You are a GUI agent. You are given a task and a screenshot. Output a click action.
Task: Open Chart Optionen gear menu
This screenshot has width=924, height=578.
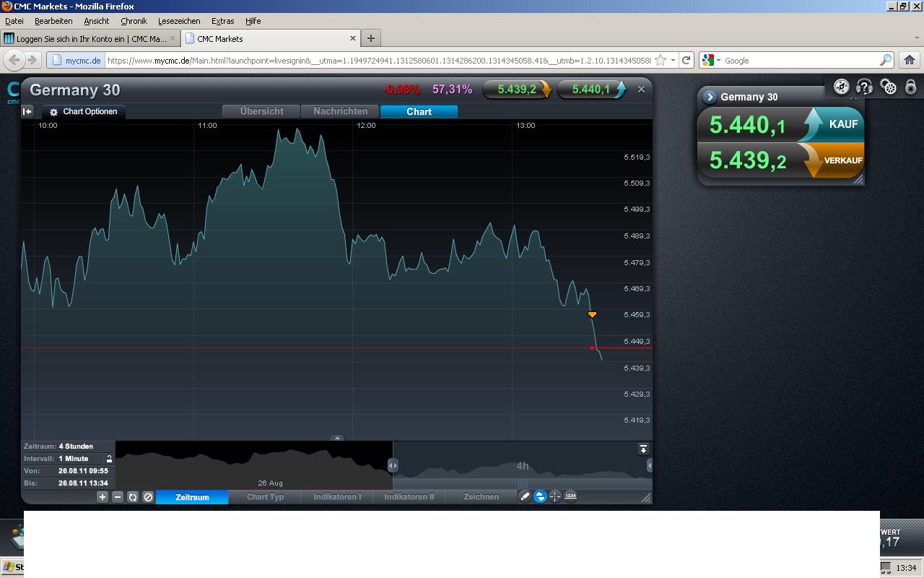click(x=84, y=111)
